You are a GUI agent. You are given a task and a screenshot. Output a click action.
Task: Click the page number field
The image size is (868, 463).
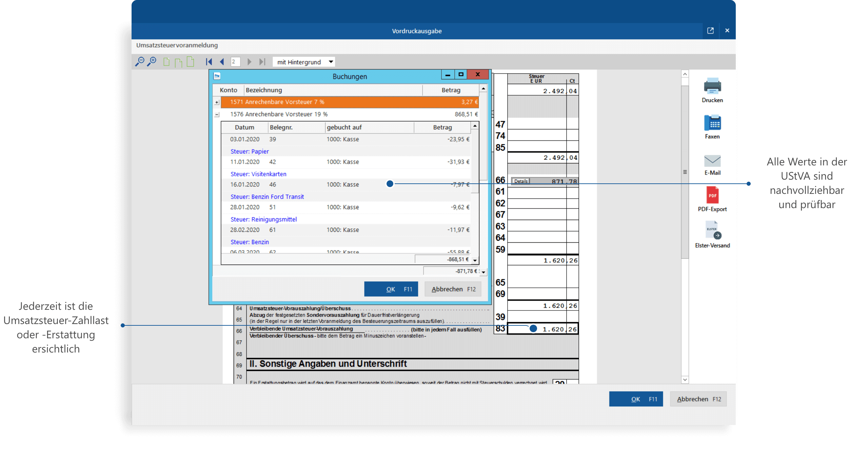[x=235, y=62]
